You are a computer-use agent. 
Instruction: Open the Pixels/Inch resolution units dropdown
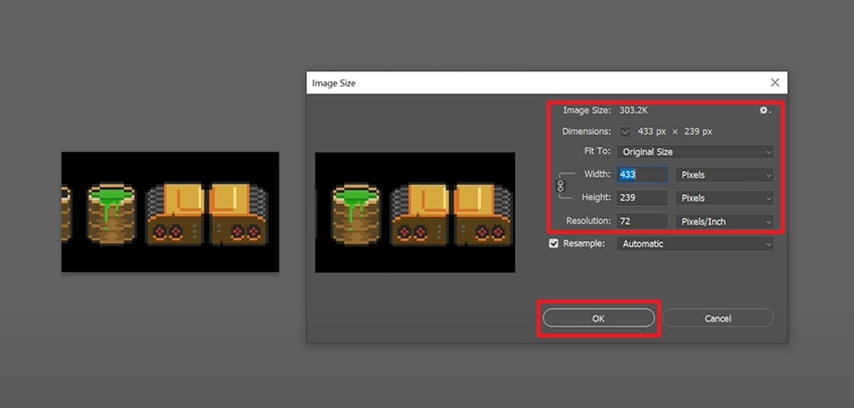(724, 221)
